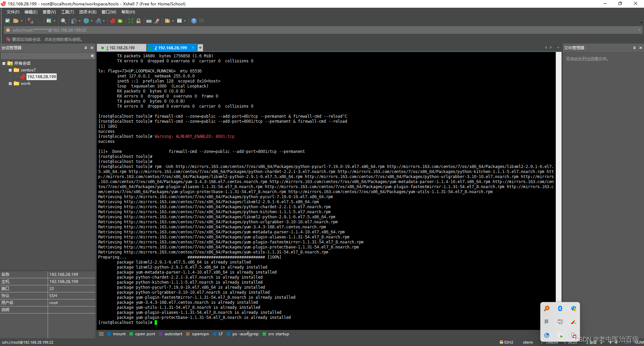The image size is (644, 346).
Task: Create a new session with the New icon
Action: [x=7, y=21]
